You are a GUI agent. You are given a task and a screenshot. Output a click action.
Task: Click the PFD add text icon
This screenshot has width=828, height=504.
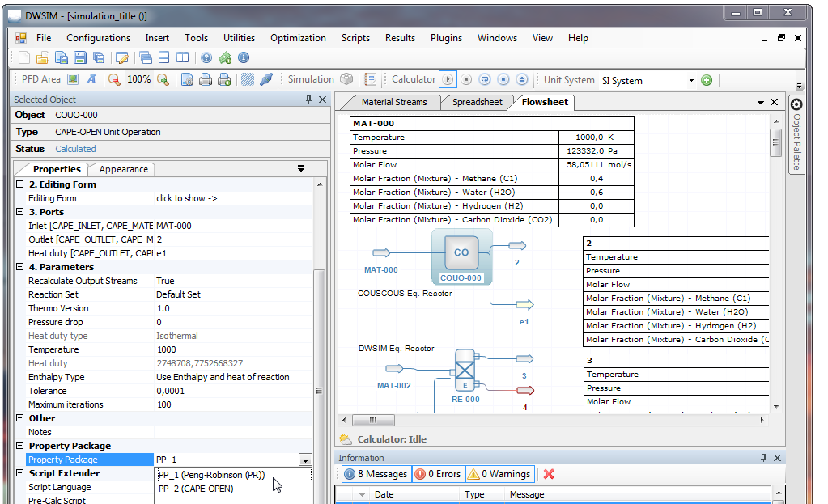pos(91,79)
